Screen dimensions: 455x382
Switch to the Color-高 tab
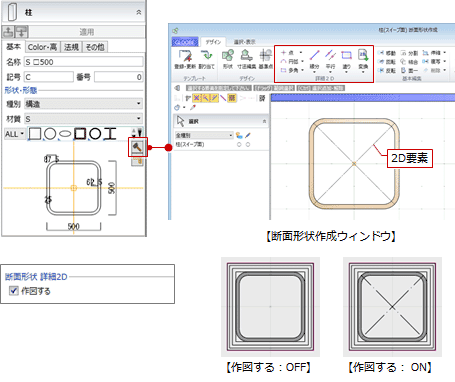pos(42,47)
